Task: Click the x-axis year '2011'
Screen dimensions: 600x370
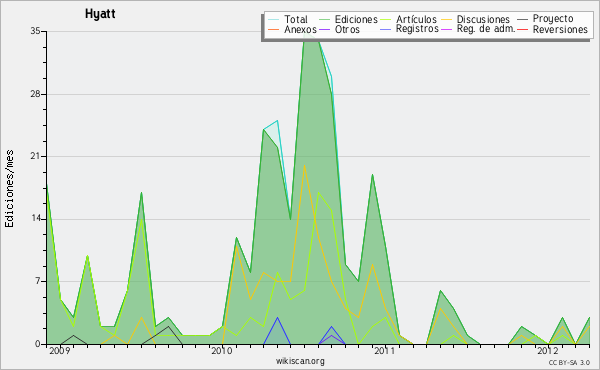Action: coord(385,351)
